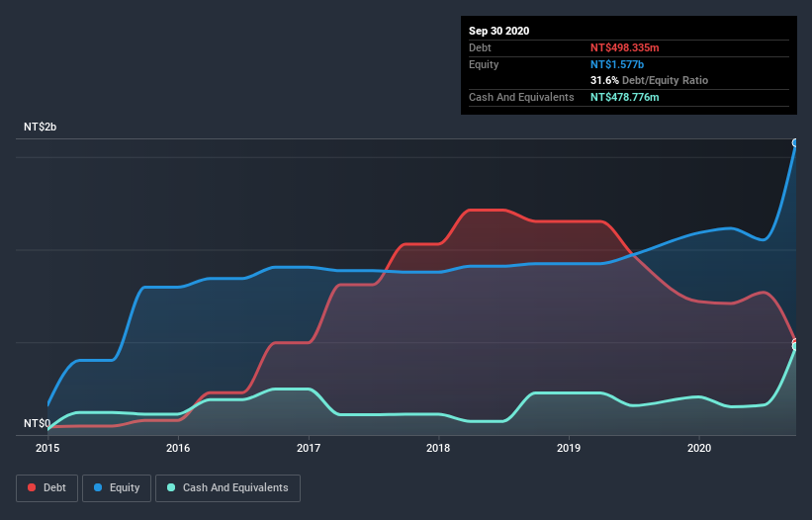Click the 2016 x-axis label
This screenshot has width=812, height=520.
click(178, 448)
